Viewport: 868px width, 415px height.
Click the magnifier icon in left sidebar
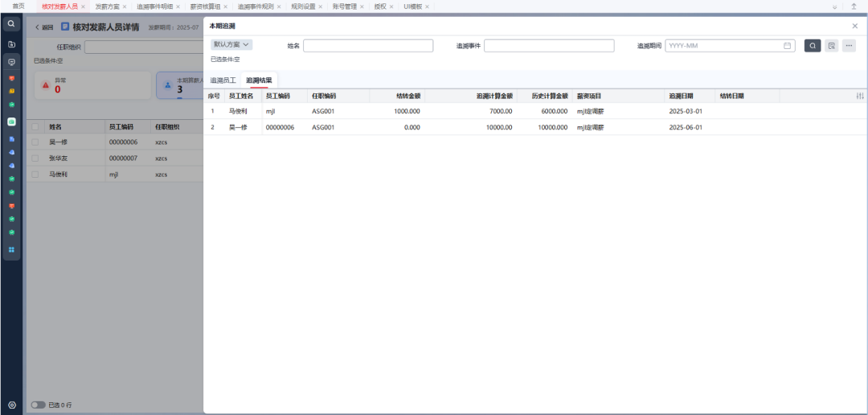[11, 24]
